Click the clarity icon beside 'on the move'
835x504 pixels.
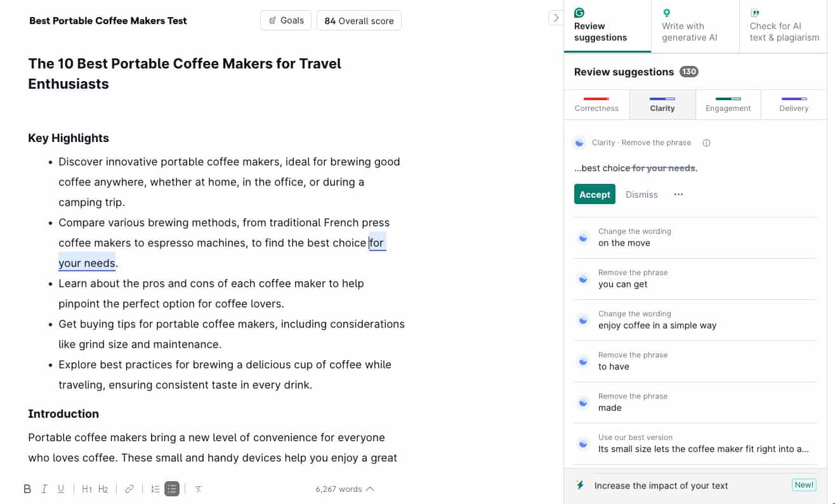pyautogui.click(x=582, y=238)
